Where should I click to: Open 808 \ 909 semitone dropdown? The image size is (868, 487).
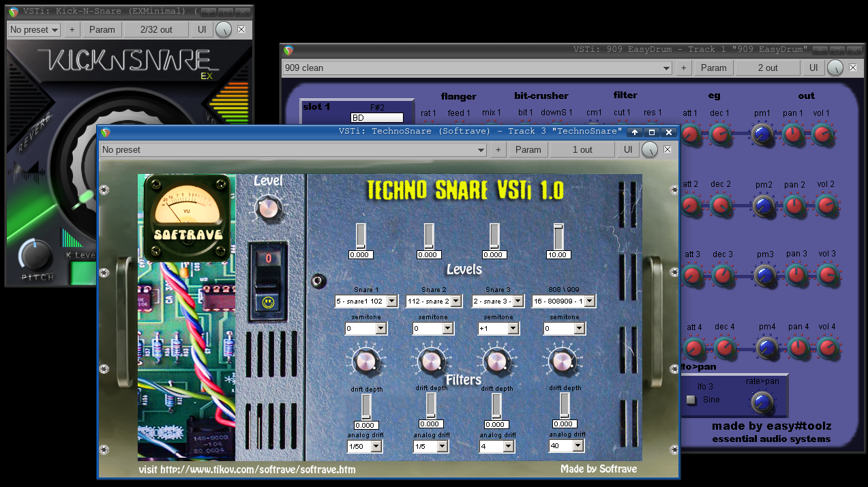(x=564, y=329)
